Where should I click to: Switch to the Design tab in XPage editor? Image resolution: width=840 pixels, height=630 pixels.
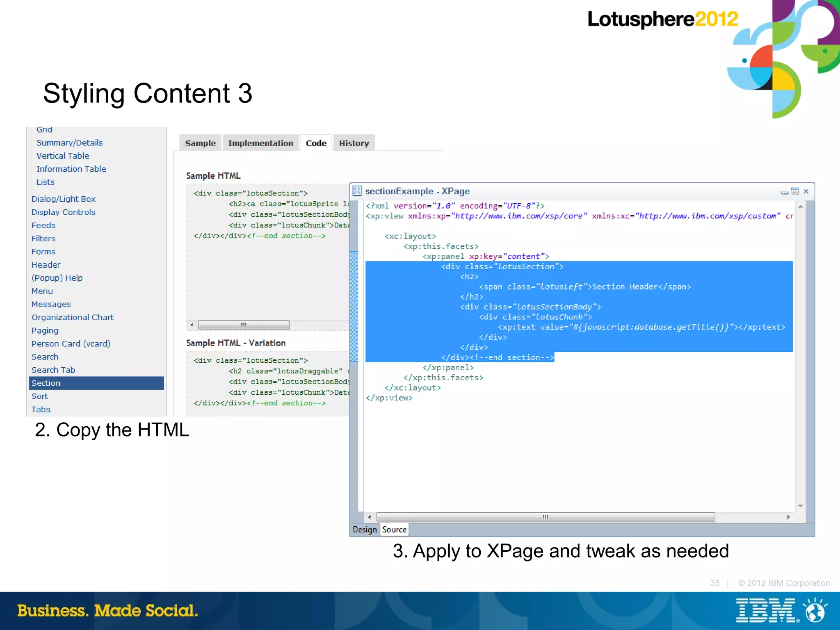(x=365, y=530)
